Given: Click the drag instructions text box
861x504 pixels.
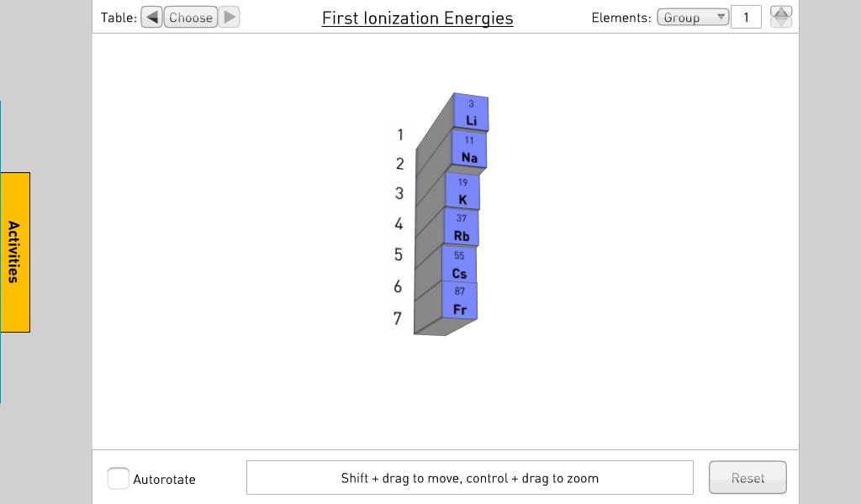Looking at the screenshot, I should [469, 478].
